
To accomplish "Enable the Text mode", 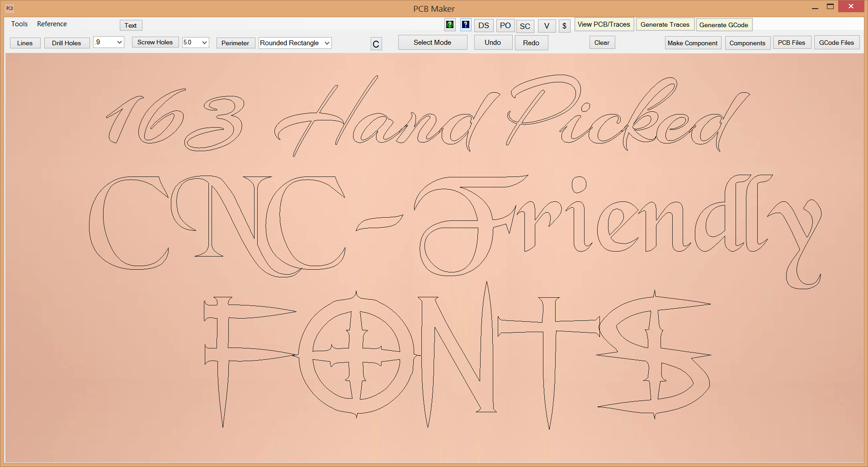I will pos(131,25).
